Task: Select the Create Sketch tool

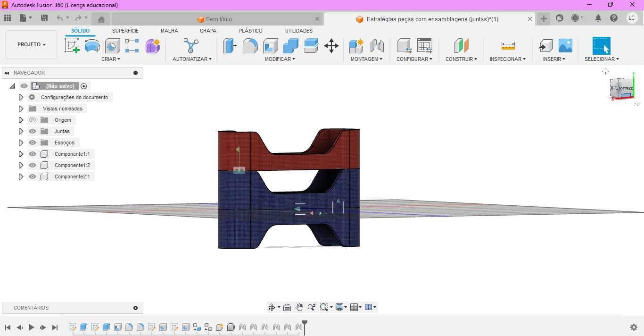Action: coord(72,46)
